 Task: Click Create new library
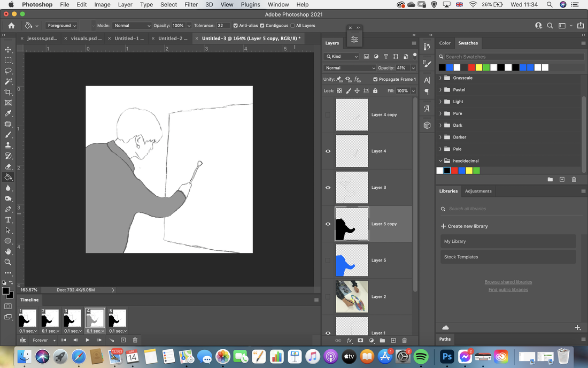pos(464,226)
